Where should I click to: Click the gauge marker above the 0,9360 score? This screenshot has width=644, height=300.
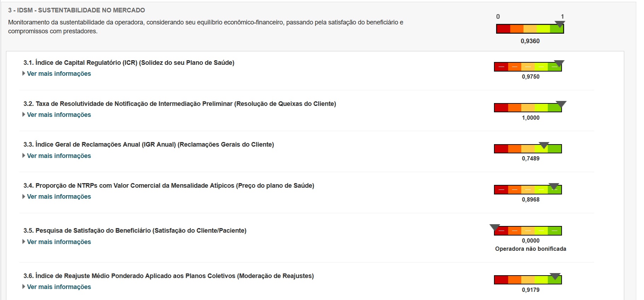coord(560,24)
